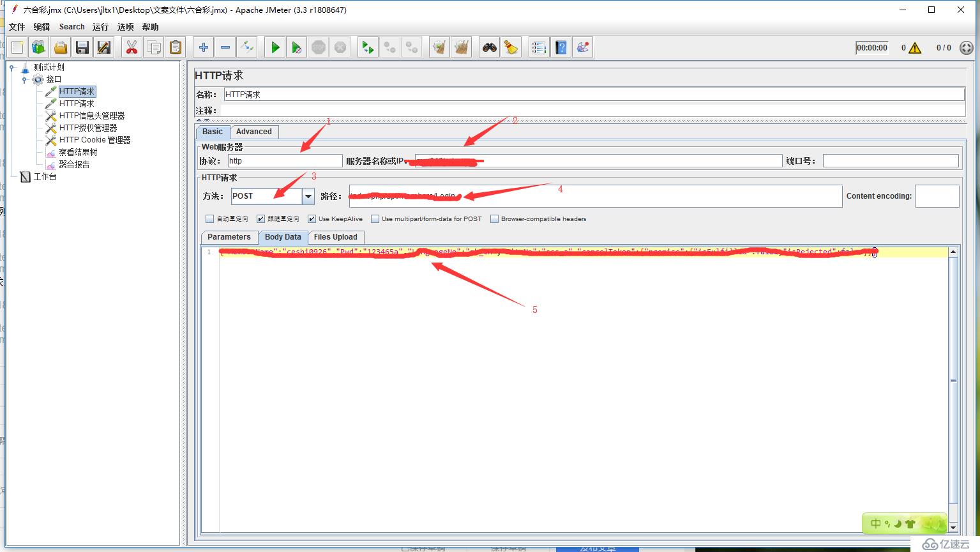Image resolution: width=980 pixels, height=552 pixels.
Task: Click the Copy icon in toolbar
Action: 153,47
